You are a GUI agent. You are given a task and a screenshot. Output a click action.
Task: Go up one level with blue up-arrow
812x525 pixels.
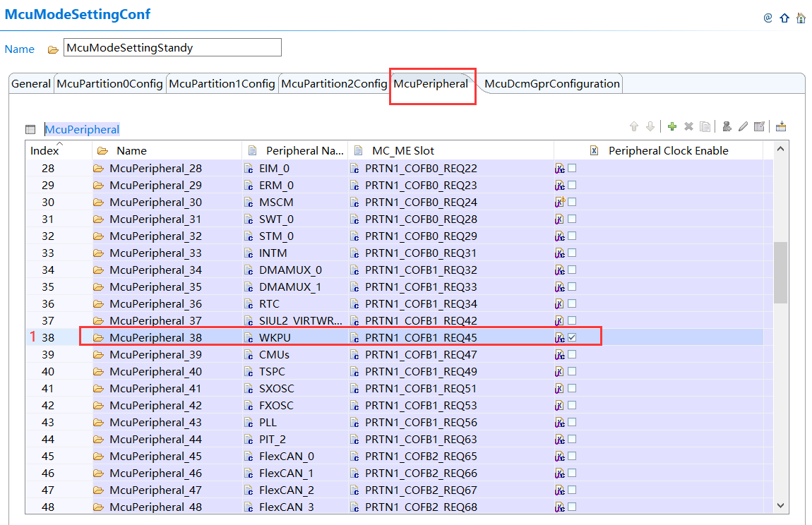[784, 18]
